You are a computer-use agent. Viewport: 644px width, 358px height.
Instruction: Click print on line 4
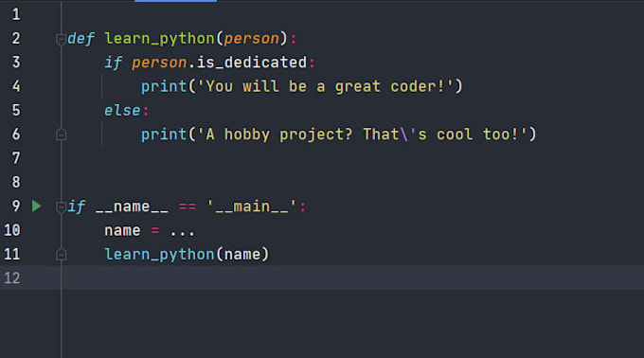click(x=164, y=86)
